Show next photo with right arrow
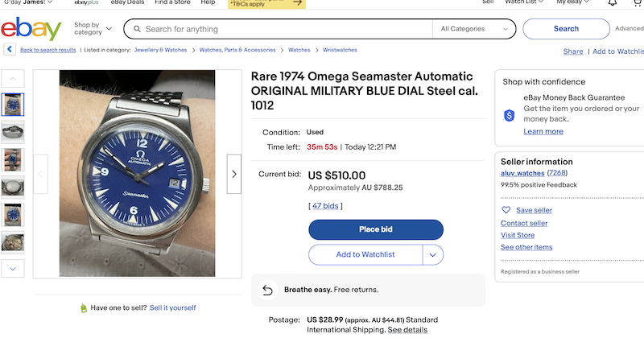Viewport: 644px width, 338px height. [x=234, y=174]
